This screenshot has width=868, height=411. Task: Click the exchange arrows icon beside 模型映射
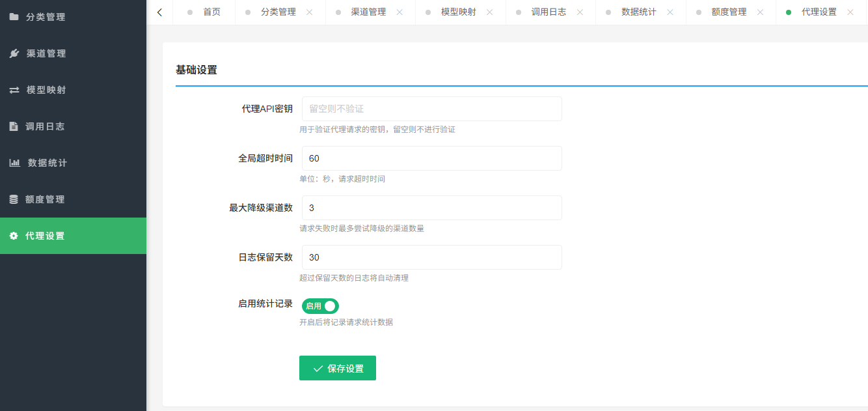coord(14,90)
